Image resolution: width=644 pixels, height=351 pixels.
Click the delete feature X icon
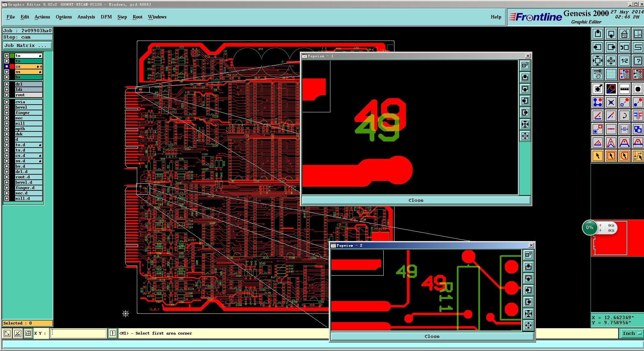click(611, 102)
